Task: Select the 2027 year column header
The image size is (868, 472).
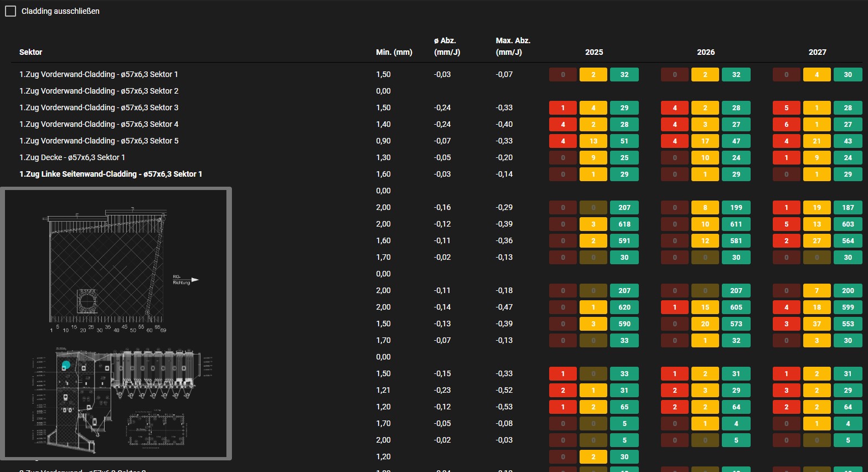Action: pyautogui.click(x=817, y=52)
